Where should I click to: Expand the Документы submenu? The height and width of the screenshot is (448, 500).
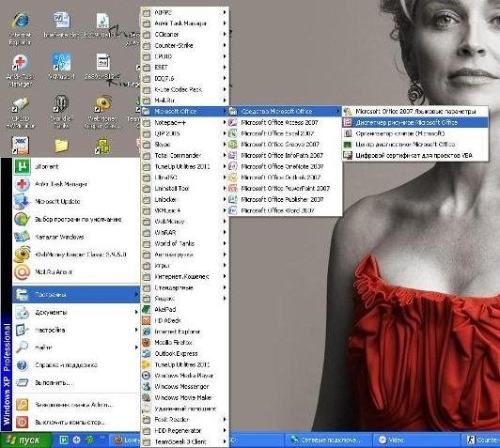(x=76, y=313)
